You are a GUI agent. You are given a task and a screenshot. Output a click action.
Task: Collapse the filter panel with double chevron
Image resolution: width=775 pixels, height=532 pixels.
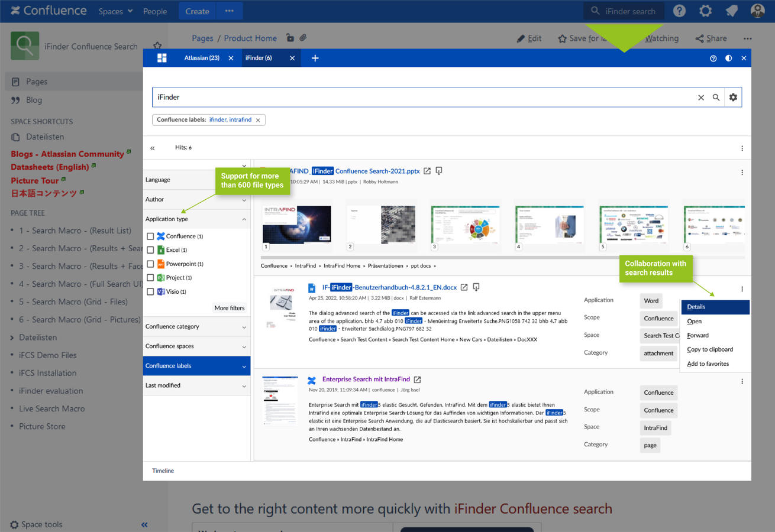pyautogui.click(x=152, y=148)
